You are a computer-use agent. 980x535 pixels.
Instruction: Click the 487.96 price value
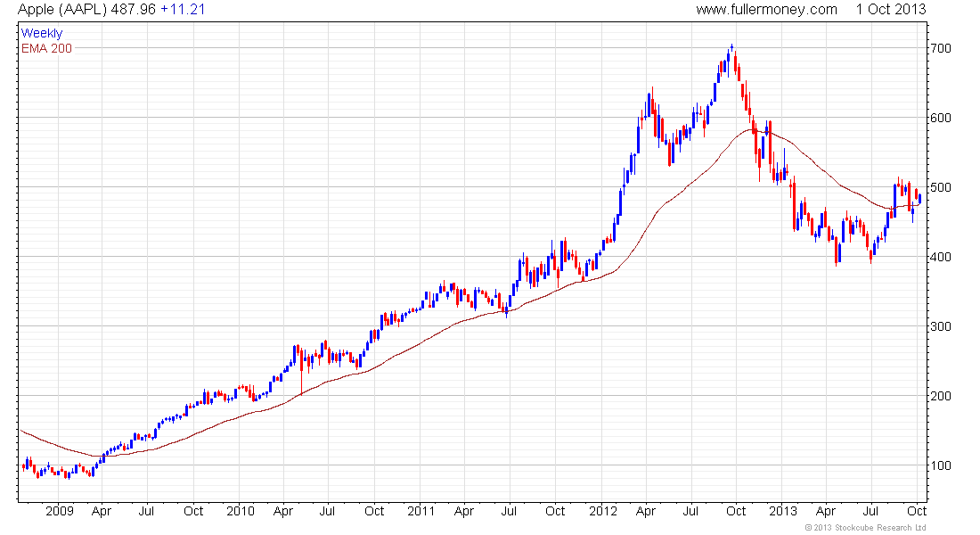pos(133,10)
